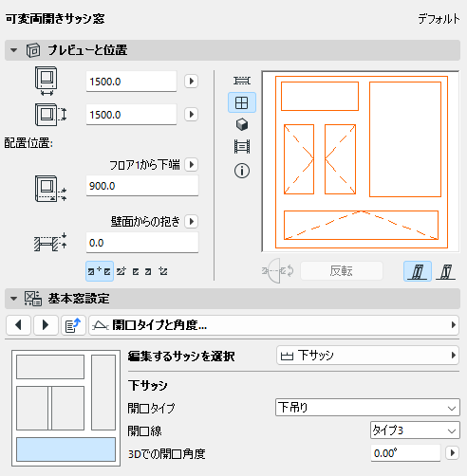Image resolution: width=467 pixels, height=476 pixels.
Task: Open the arrow menu beside the width field
Action: (x=191, y=82)
